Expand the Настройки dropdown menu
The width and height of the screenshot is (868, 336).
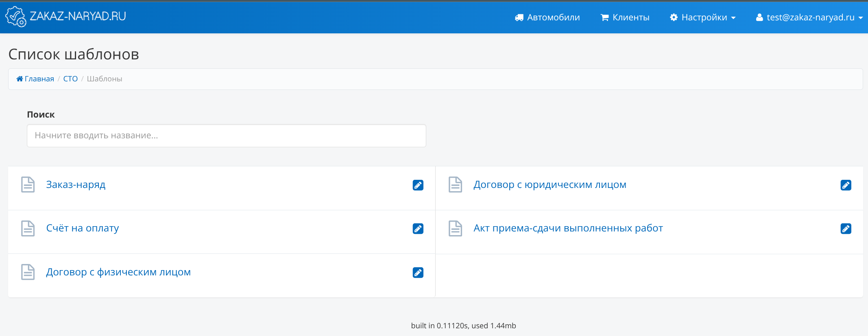(x=703, y=17)
